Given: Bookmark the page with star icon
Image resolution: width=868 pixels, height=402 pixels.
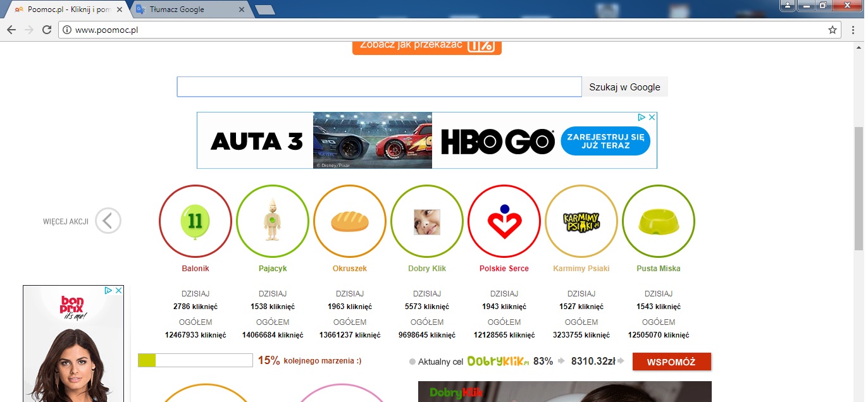Looking at the screenshot, I should click(833, 30).
